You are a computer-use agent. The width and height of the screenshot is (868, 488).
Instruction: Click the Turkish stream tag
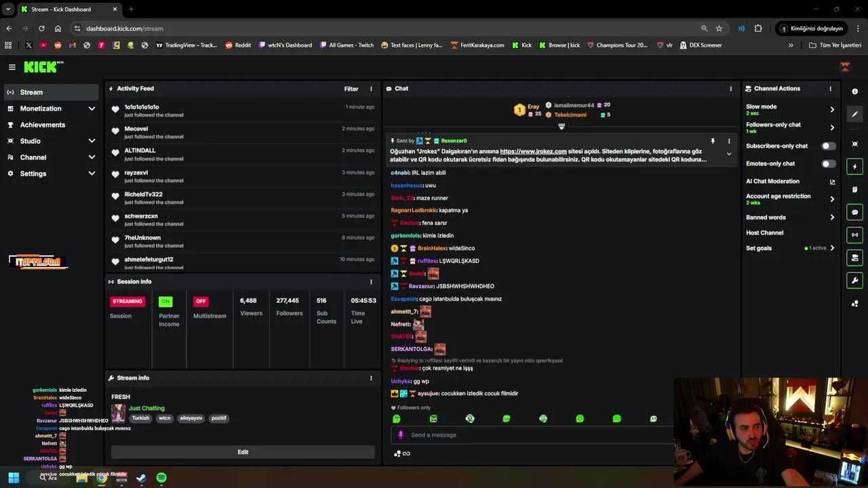pos(140,418)
